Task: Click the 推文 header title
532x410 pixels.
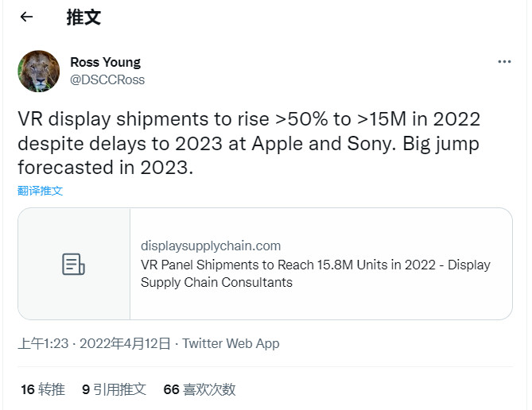Action: point(83,17)
